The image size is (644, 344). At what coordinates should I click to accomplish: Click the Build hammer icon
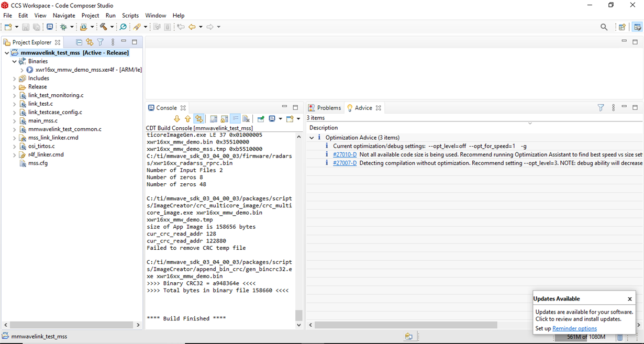[104, 27]
